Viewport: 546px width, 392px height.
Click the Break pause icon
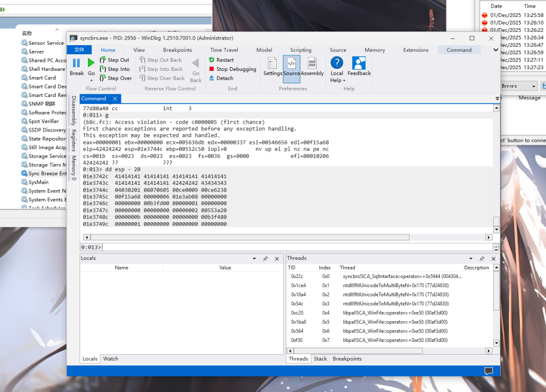point(76,63)
